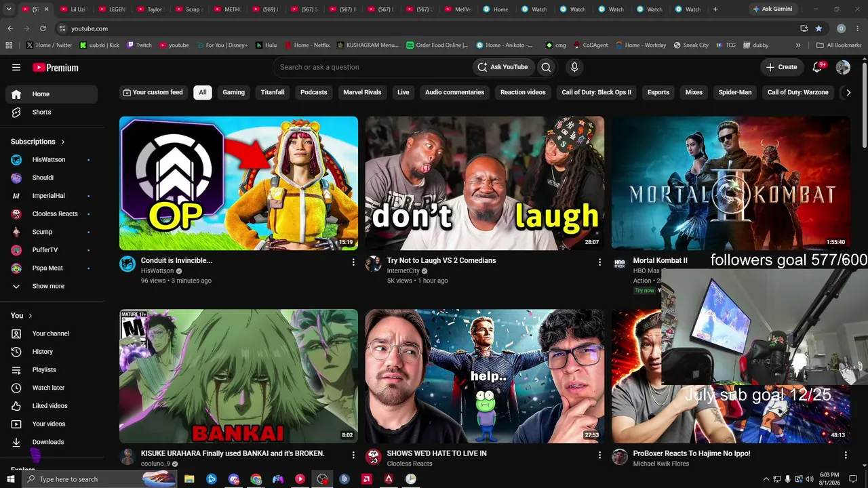Select the Podcasts filter chip
868x488 pixels.
(x=313, y=92)
